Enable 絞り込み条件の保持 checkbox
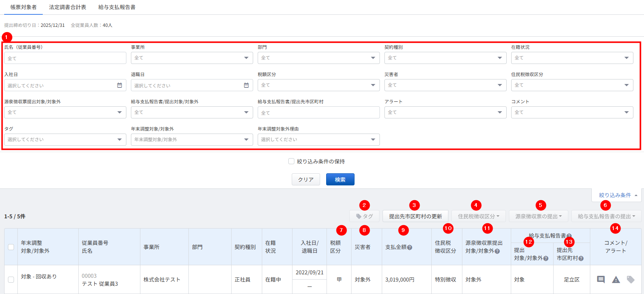 click(291, 161)
